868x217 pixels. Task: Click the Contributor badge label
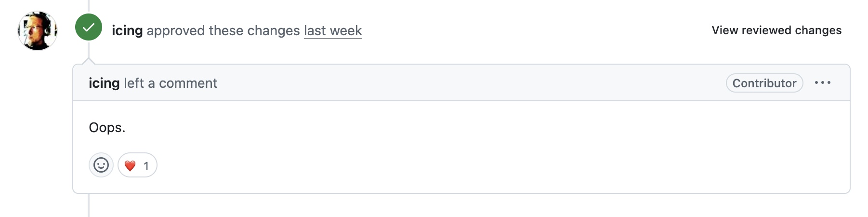pyautogui.click(x=764, y=83)
